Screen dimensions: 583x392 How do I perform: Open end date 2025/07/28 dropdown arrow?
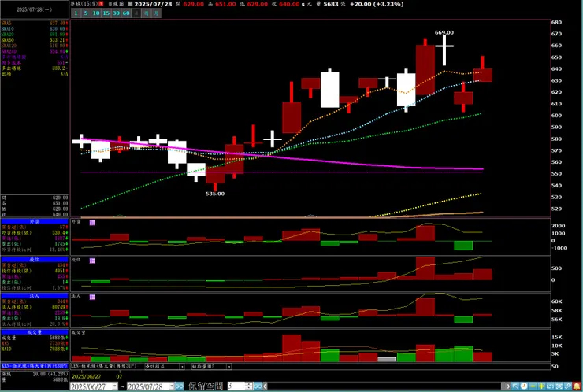172,386
